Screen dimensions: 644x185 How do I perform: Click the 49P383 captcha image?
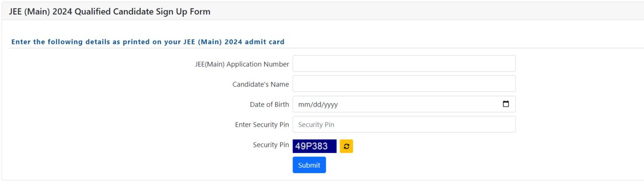tap(314, 146)
